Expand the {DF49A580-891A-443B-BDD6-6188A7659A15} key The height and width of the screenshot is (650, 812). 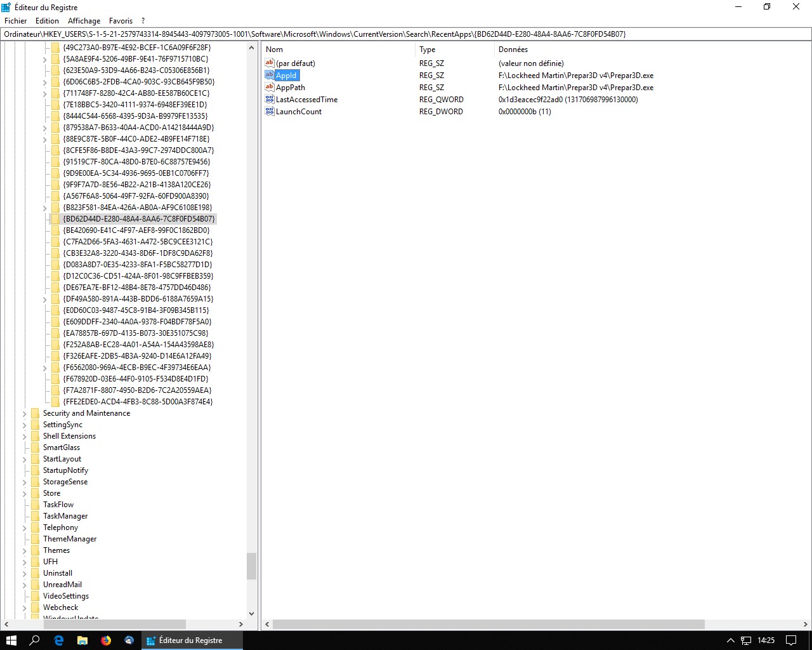[45, 299]
